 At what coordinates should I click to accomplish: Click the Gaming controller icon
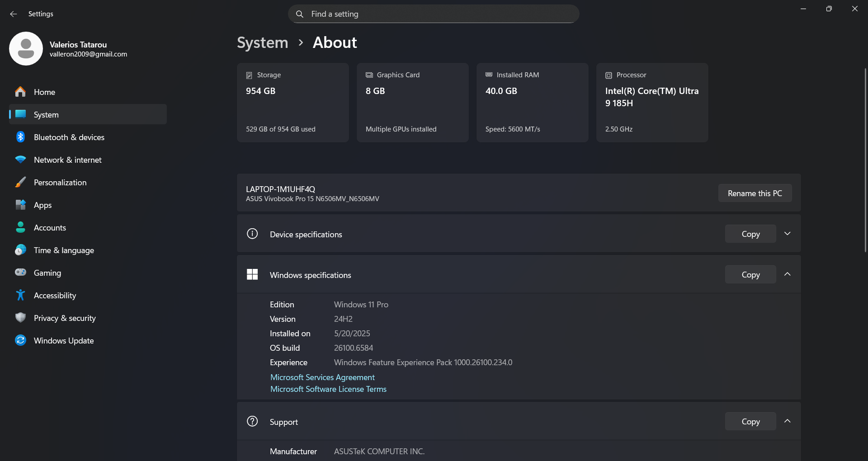coord(20,272)
